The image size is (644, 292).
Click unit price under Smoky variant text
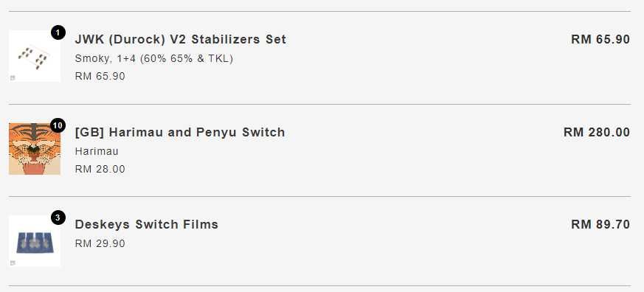tap(100, 77)
